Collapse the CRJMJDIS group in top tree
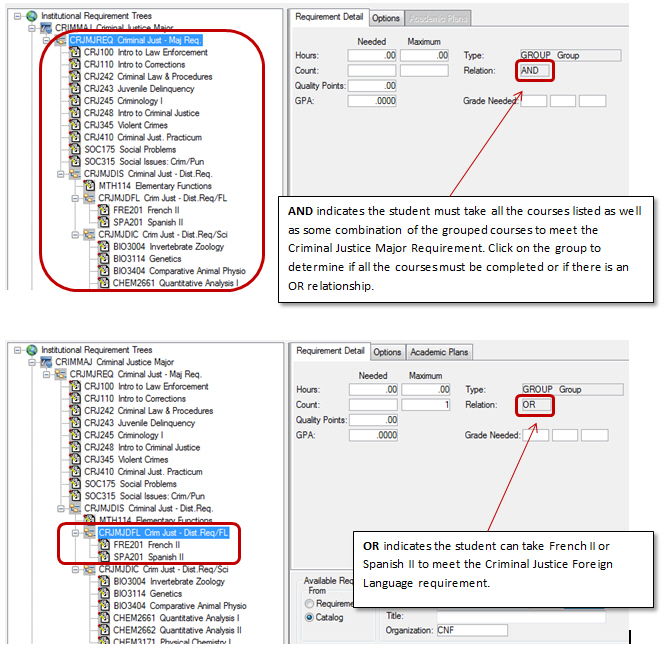Viewport: 665px width, 653px height. click(x=61, y=174)
